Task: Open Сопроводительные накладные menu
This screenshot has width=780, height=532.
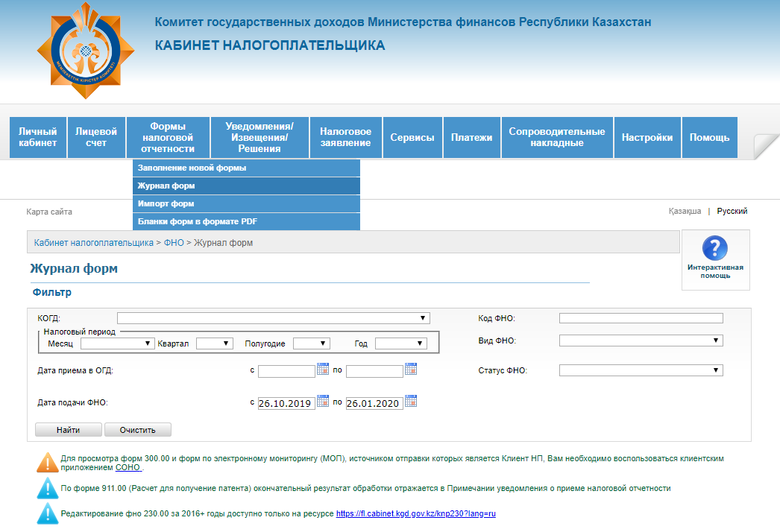Action: tap(557, 138)
